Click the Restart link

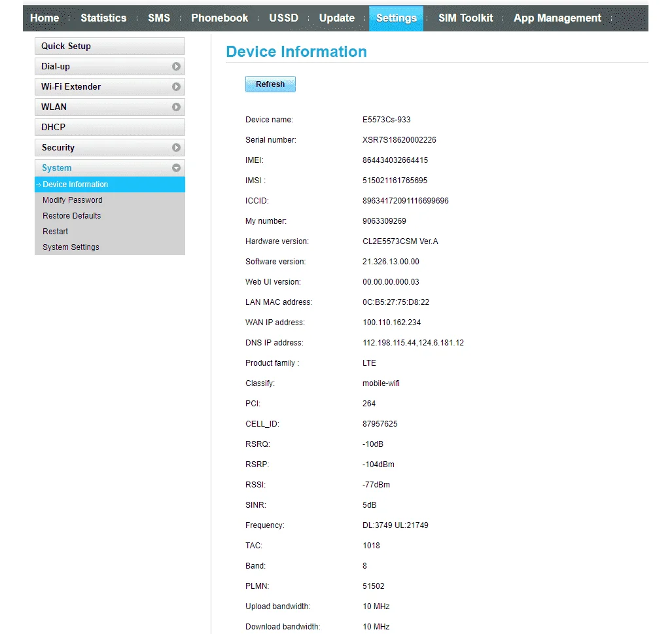55,232
